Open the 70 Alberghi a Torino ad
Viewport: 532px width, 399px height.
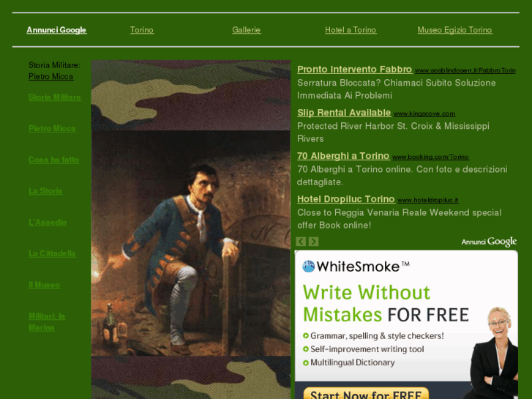point(343,156)
